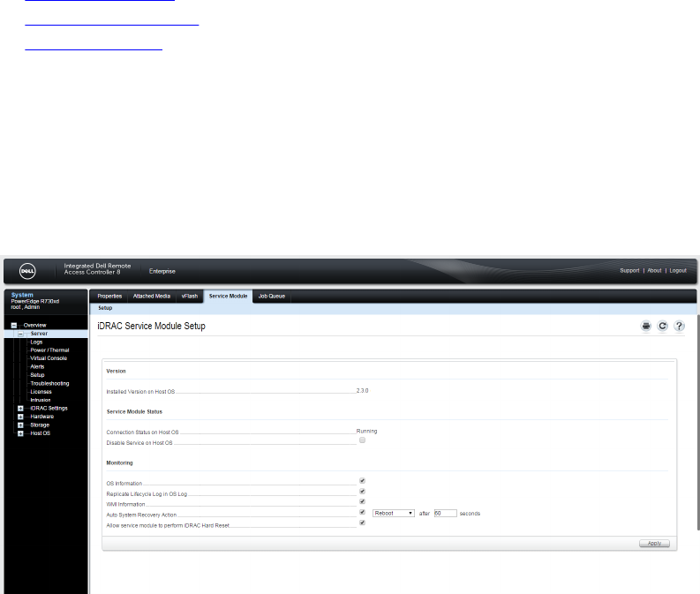Click the Enterprise label in the header
Image resolution: width=700 pixels, height=594 pixels.
162,271
